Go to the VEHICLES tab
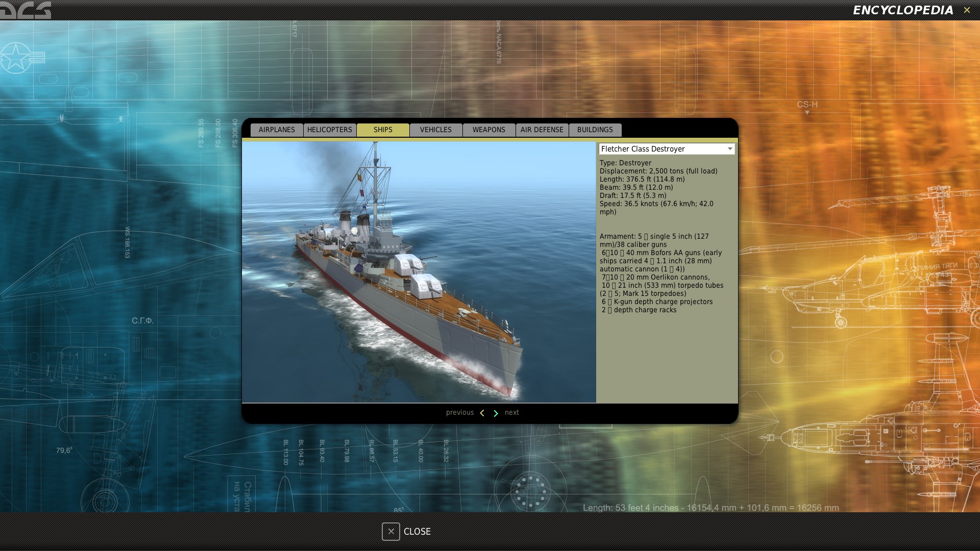 pyautogui.click(x=436, y=130)
